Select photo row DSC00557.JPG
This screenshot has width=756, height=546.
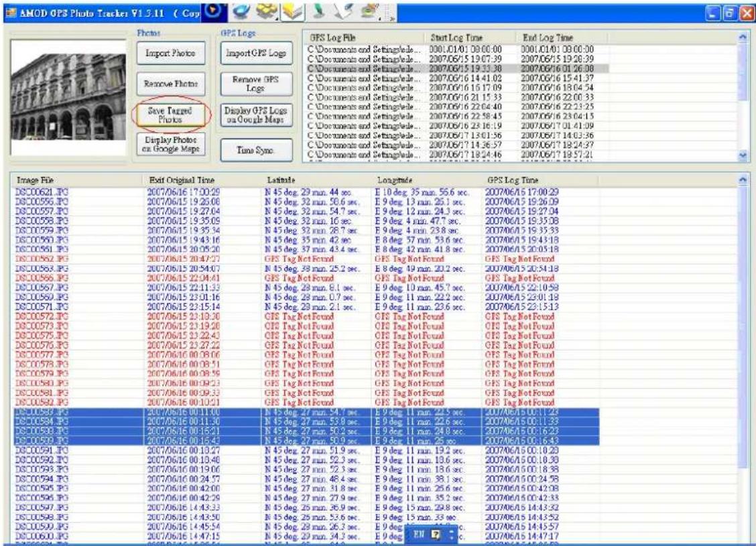point(306,211)
